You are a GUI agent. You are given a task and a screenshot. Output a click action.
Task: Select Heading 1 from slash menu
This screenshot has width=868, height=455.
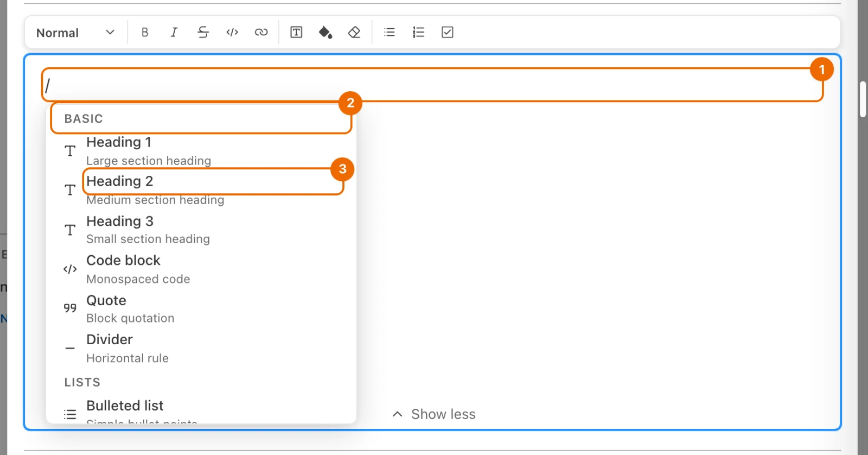coord(201,151)
